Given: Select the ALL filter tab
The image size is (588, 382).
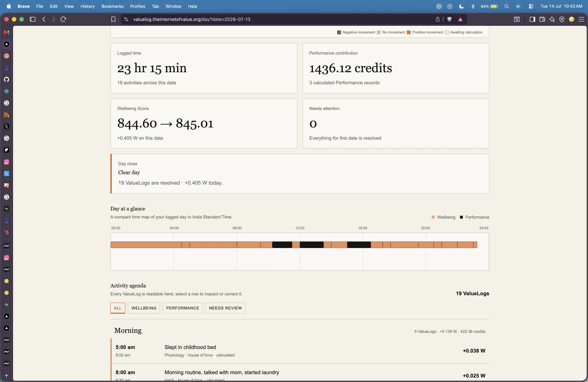Looking at the screenshot, I should pos(118,308).
